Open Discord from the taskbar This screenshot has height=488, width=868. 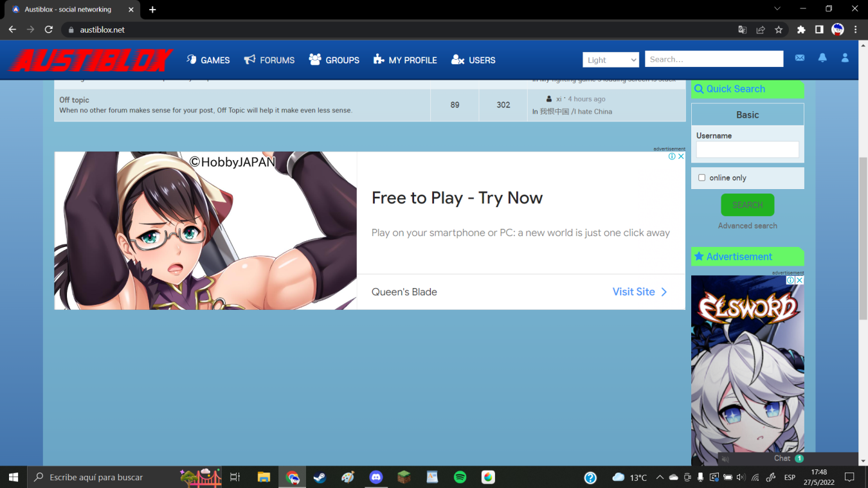376,477
